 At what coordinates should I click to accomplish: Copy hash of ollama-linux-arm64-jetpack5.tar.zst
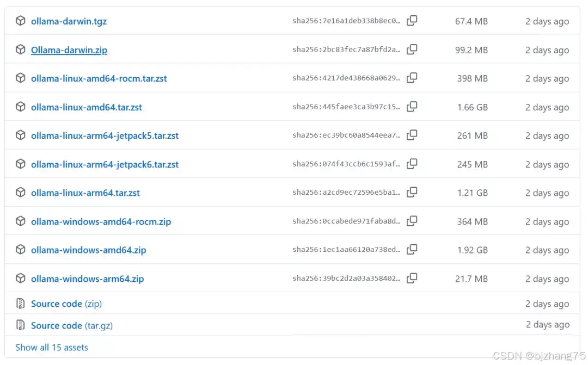pyautogui.click(x=412, y=135)
